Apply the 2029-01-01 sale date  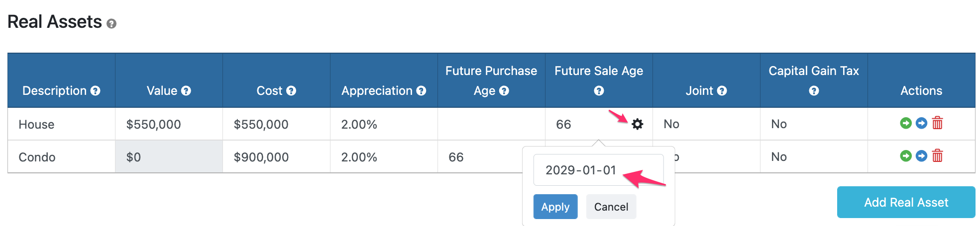coord(555,207)
